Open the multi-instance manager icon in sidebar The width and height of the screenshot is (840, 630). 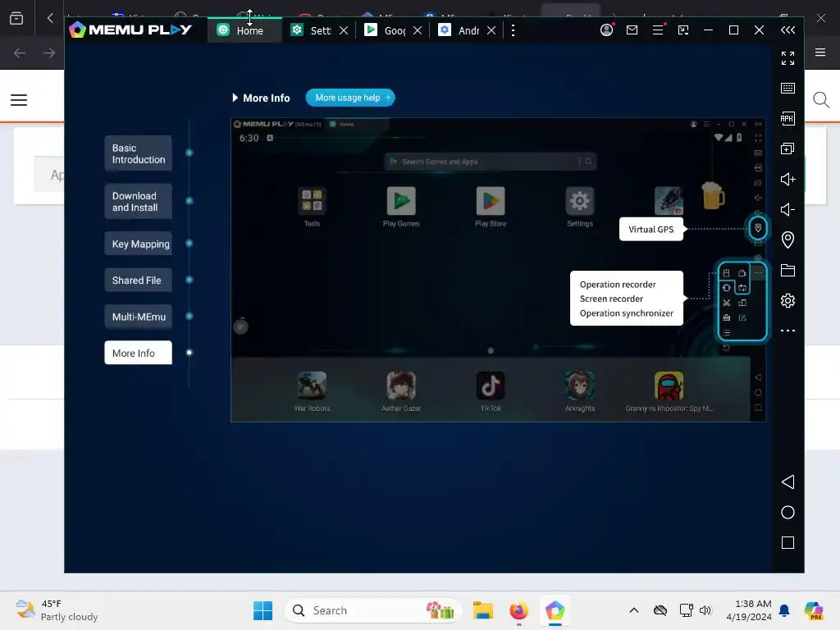(787, 148)
